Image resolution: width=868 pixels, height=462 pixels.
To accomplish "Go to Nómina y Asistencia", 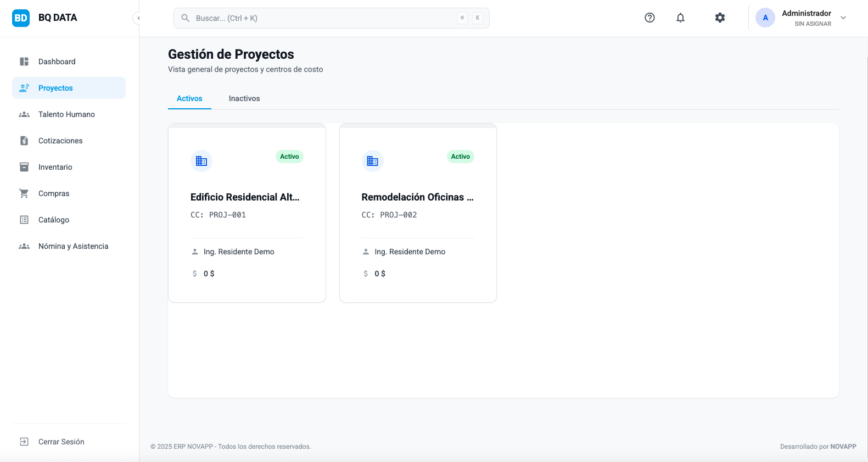I will tap(73, 246).
